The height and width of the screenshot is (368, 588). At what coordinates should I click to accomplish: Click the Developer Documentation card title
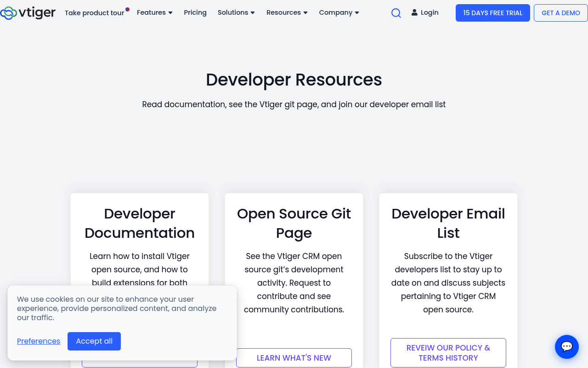tap(140, 223)
